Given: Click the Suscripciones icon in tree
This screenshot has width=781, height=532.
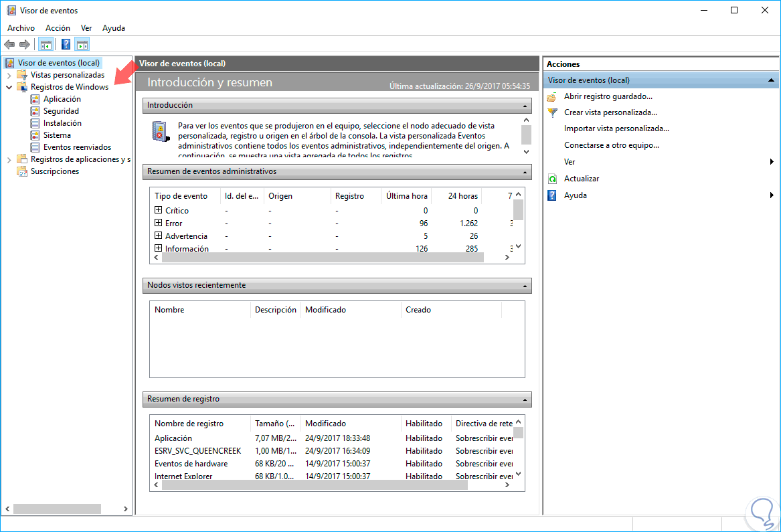Looking at the screenshot, I should pos(22,171).
